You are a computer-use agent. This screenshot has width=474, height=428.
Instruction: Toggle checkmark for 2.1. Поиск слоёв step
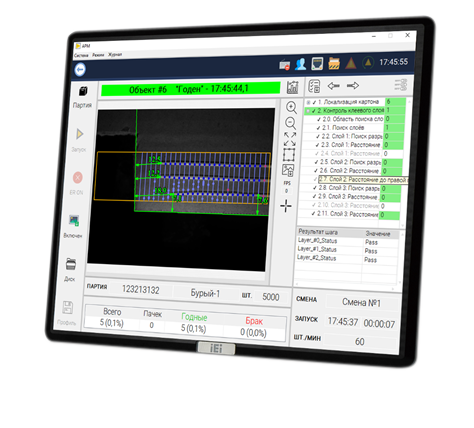point(318,128)
